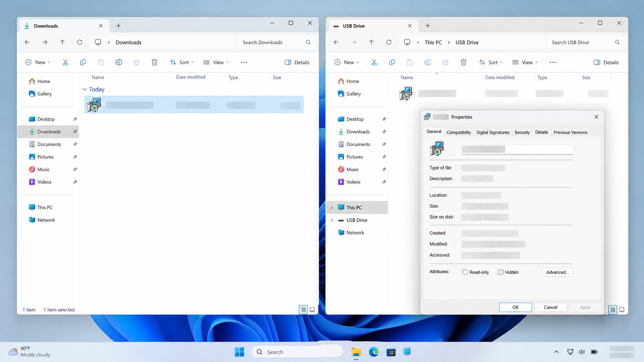Open the Sort dropdown in Downloads window

182,62
